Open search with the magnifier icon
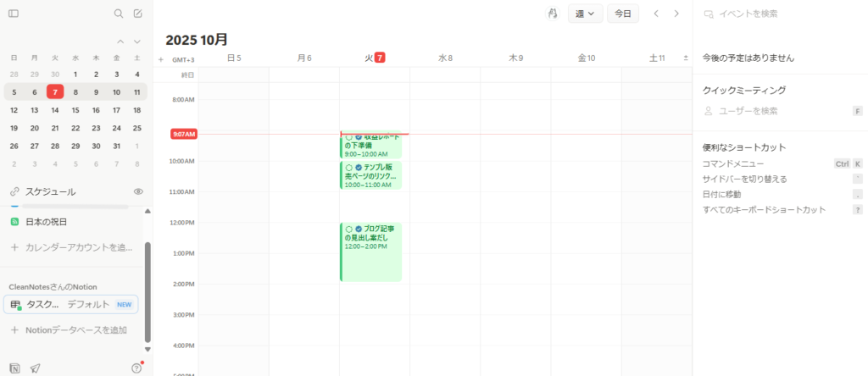The width and height of the screenshot is (868, 376). point(119,14)
